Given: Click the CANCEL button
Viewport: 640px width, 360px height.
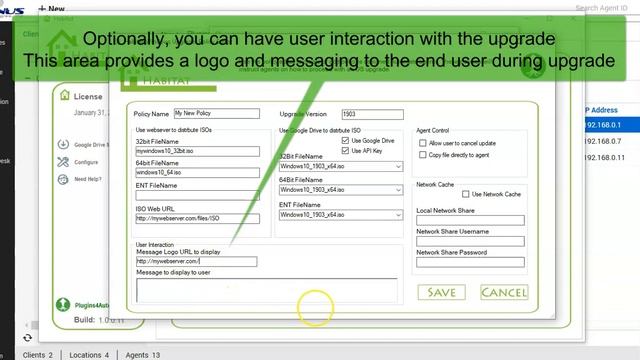Looking at the screenshot, I should [504, 292].
